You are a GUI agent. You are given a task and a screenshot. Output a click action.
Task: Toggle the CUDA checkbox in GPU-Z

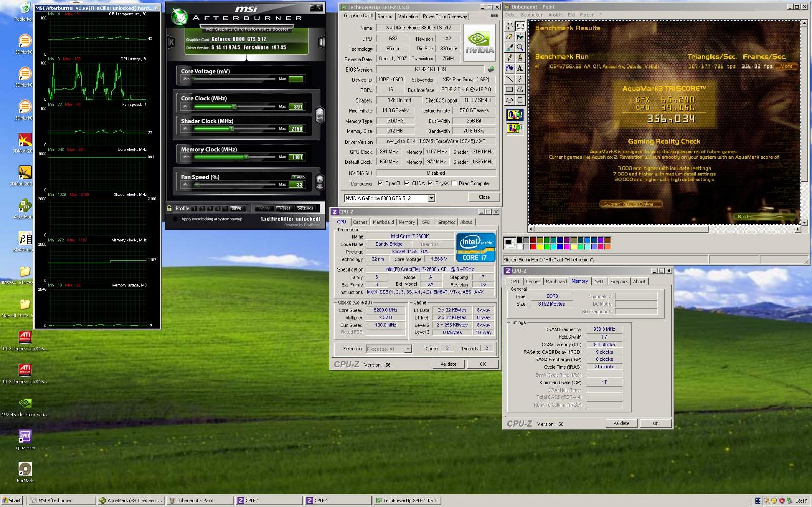407,183
